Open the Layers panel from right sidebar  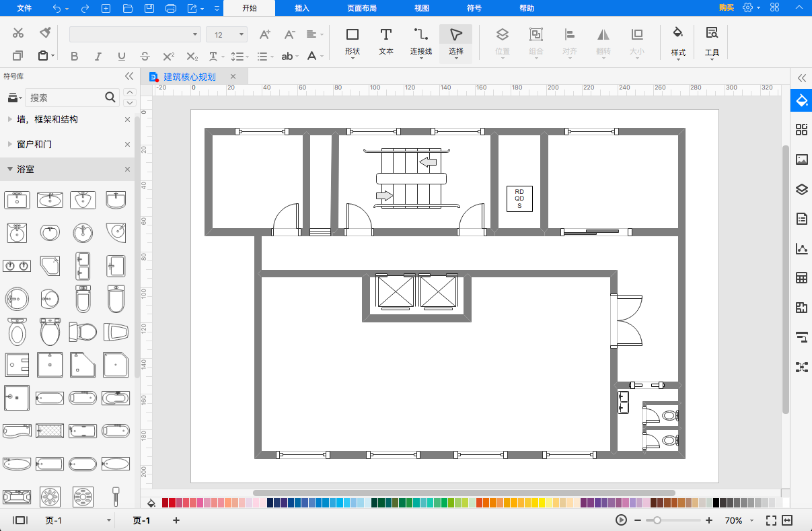pos(801,189)
